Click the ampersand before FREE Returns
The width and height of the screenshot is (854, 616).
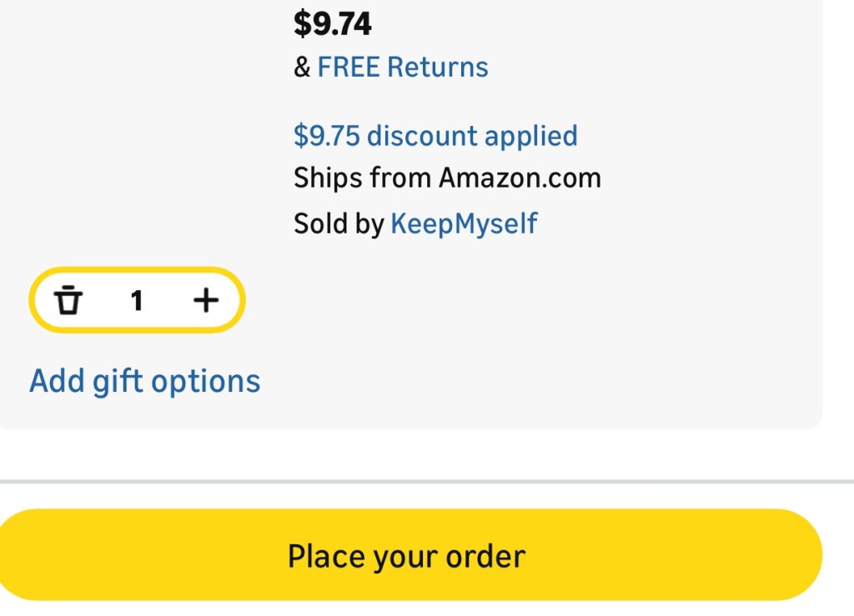302,68
